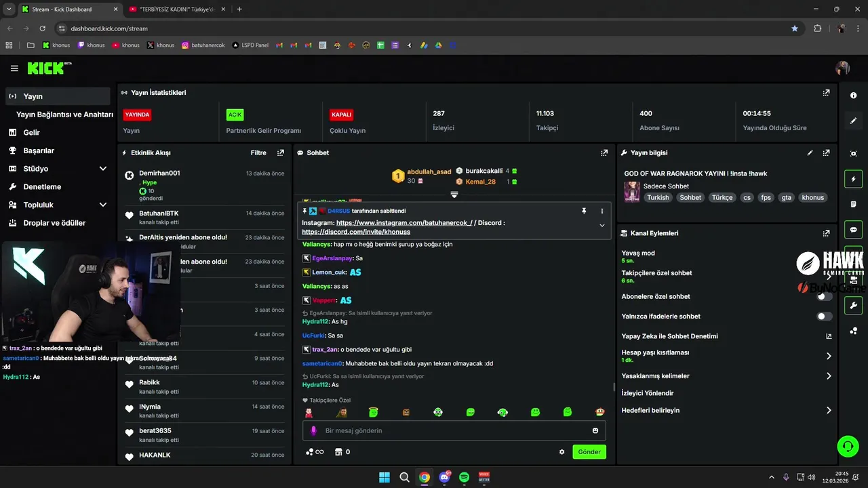Unpin the pinned chat message

pyautogui.click(x=584, y=211)
